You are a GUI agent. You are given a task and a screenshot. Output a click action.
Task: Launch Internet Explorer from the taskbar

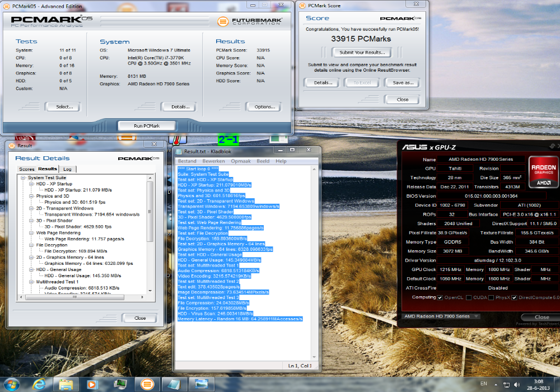[39, 384]
